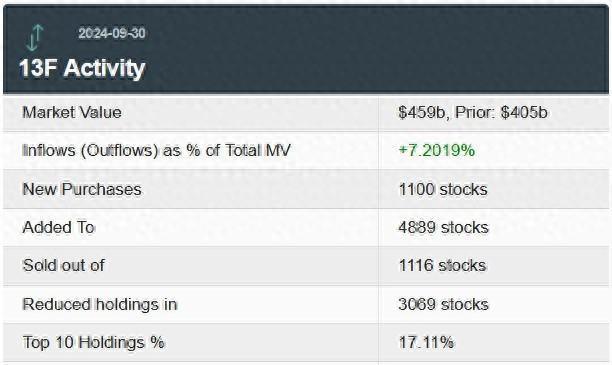Select the New Purchases row label
The width and height of the screenshot is (612, 365).
(x=82, y=189)
